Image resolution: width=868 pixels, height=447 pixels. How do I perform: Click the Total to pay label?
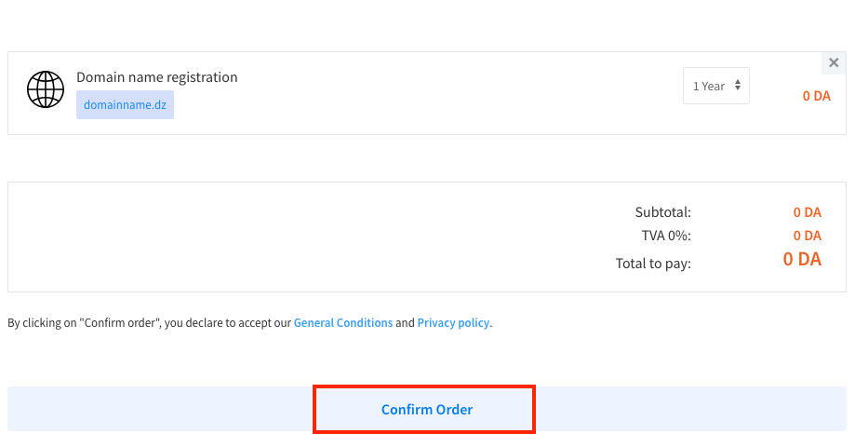click(x=653, y=264)
